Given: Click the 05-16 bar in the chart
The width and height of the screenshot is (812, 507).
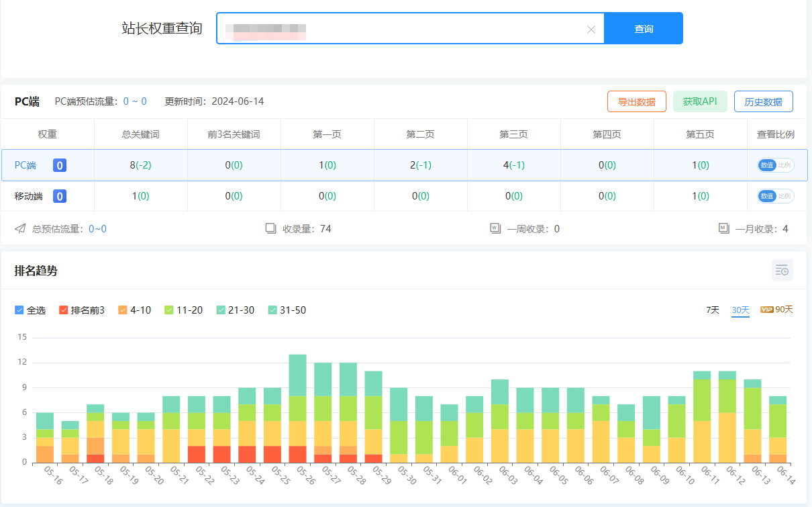Looking at the screenshot, I should tap(45, 437).
